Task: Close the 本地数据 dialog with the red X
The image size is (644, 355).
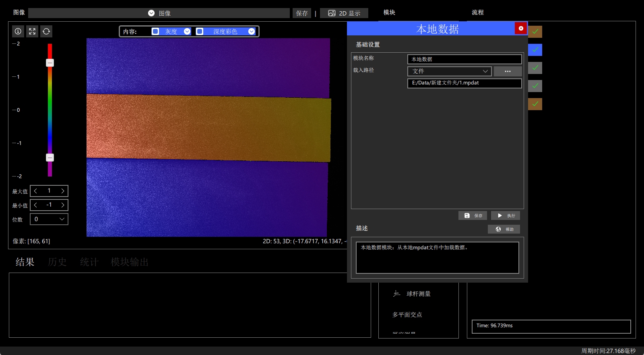Action: (x=521, y=28)
